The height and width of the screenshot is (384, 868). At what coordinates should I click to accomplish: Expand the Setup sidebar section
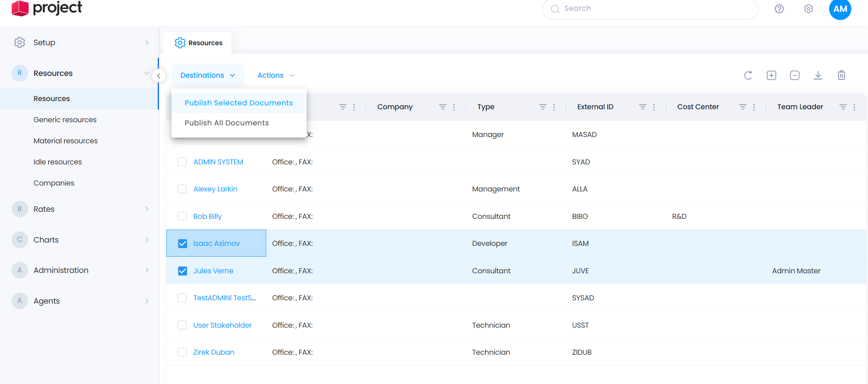pyautogui.click(x=147, y=43)
